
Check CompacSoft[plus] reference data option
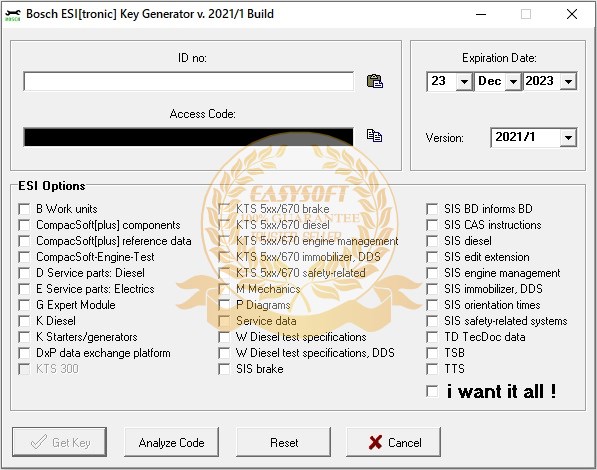(24, 241)
